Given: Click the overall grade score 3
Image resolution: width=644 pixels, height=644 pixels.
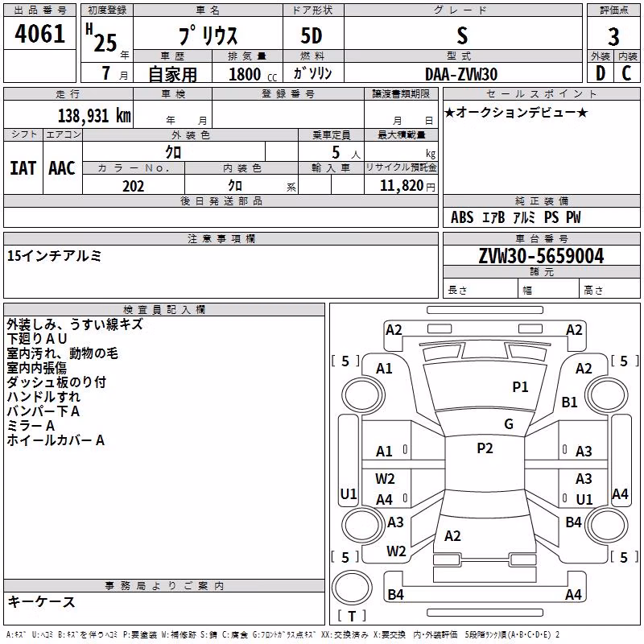Looking at the screenshot, I should pos(613,36).
